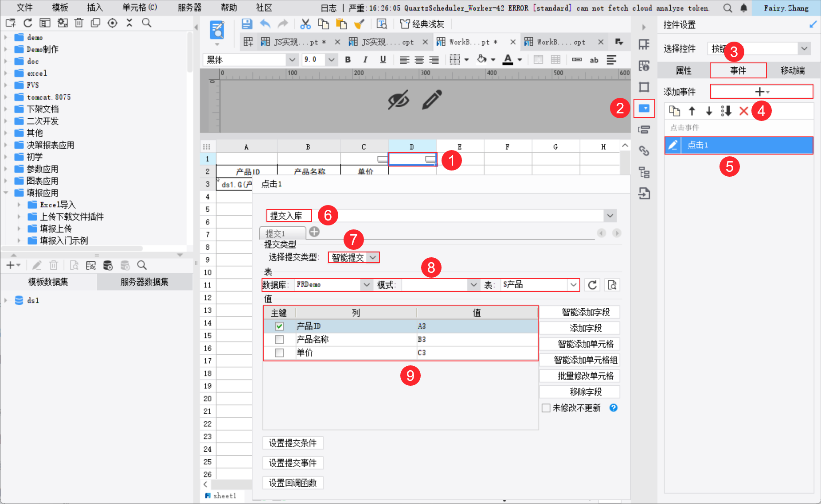The image size is (821, 504).
Task: Move the event down
Action: coord(709,111)
